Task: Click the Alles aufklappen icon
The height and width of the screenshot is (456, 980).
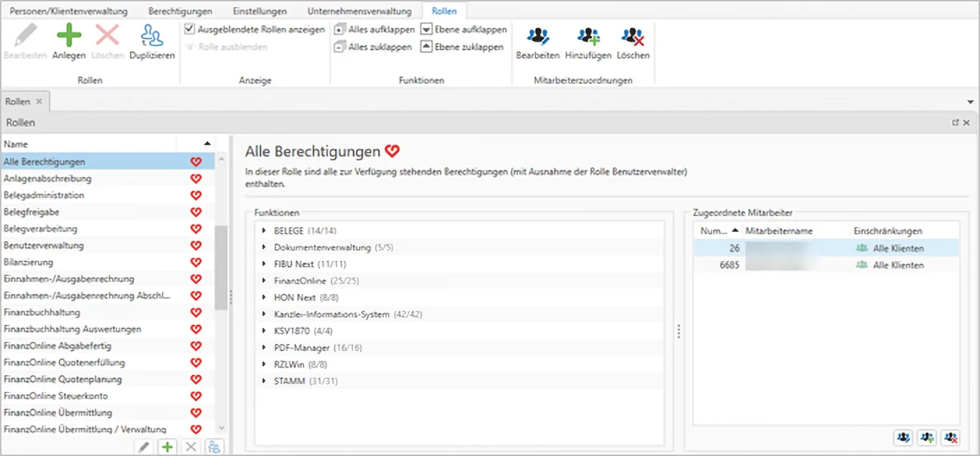Action: click(340, 29)
